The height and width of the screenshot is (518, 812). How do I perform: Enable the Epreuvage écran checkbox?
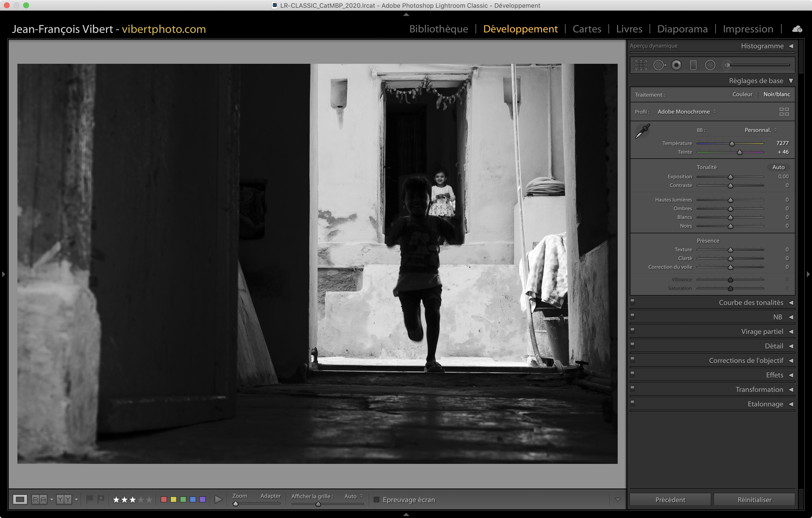(377, 499)
